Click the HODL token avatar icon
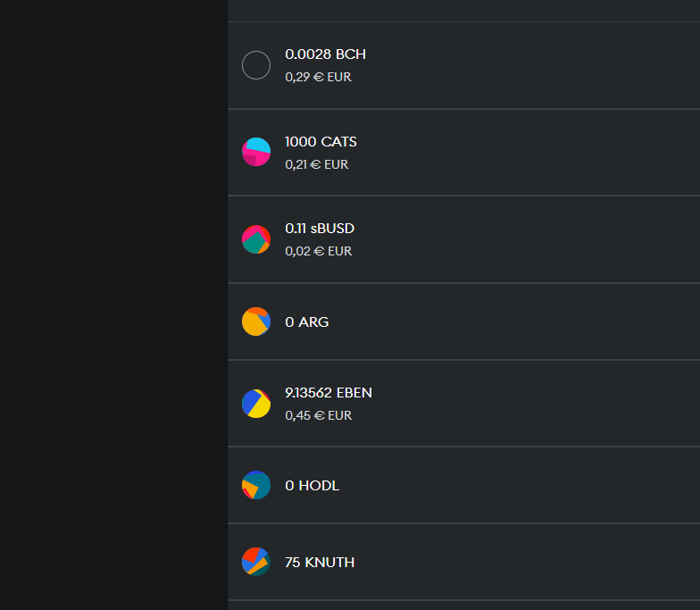The image size is (700, 610). pyautogui.click(x=255, y=485)
